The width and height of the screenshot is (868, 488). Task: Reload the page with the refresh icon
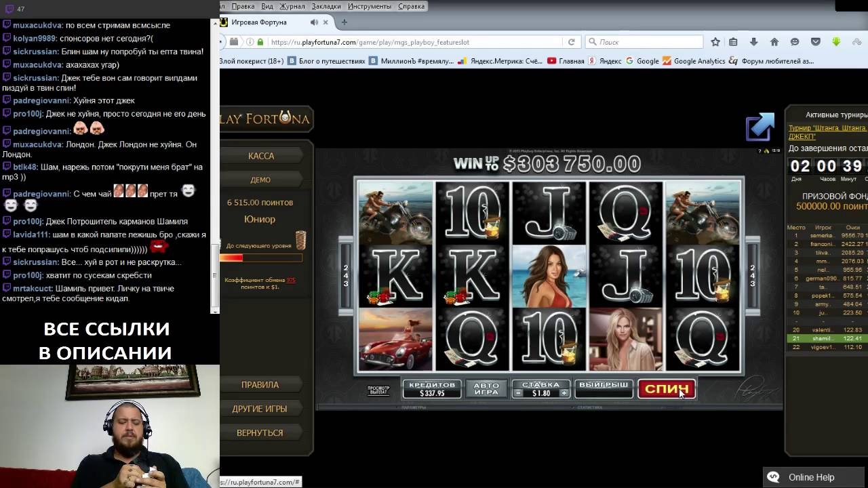(x=572, y=42)
